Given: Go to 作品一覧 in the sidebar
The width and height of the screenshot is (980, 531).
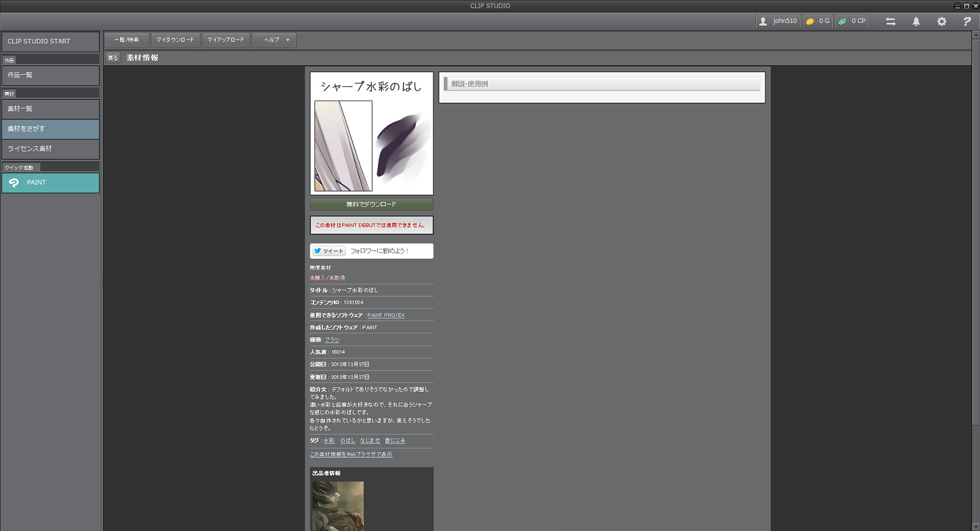Looking at the screenshot, I should tap(50, 75).
